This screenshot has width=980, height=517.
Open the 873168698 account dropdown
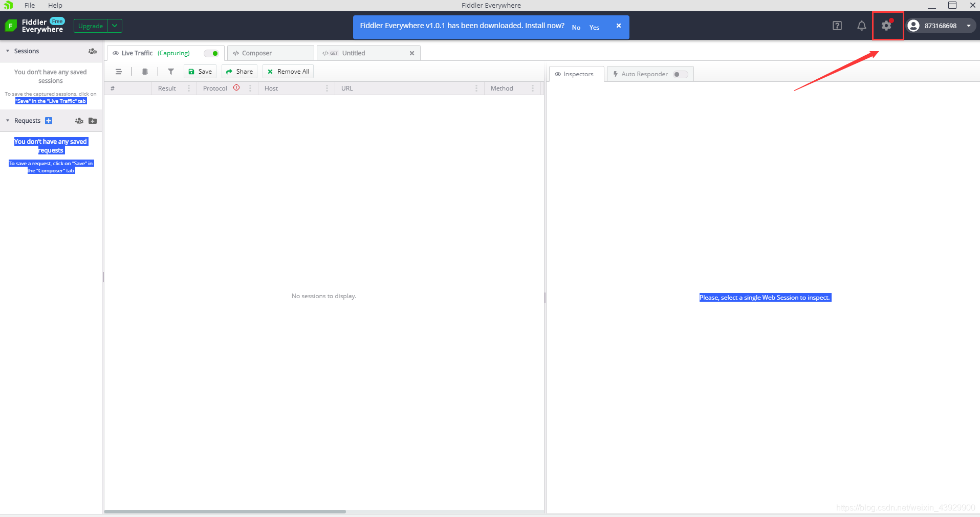(969, 26)
